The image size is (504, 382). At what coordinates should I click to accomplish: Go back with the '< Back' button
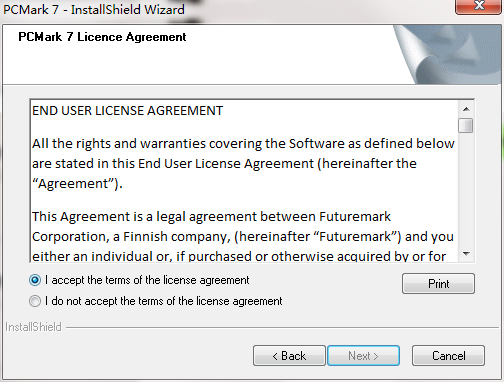(289, 356)
